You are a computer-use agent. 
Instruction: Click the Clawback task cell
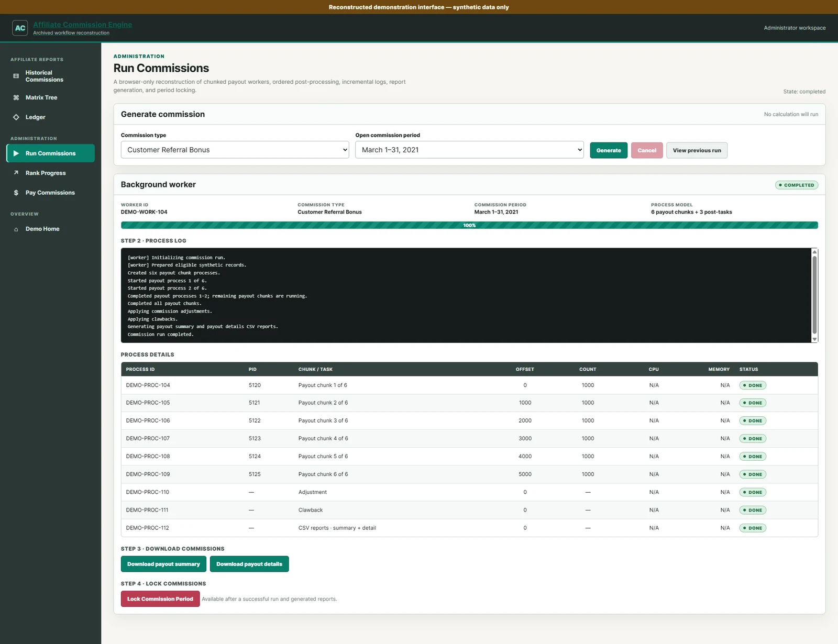point(311,510)
